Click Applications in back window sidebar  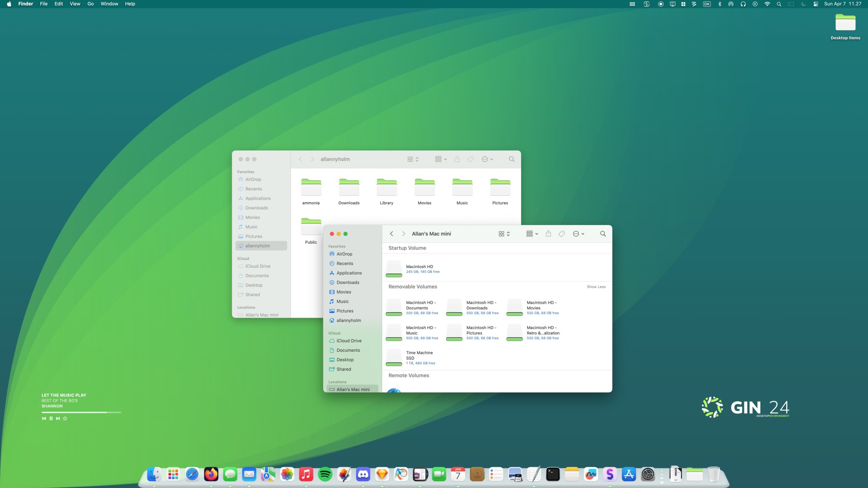click(261, 199)
